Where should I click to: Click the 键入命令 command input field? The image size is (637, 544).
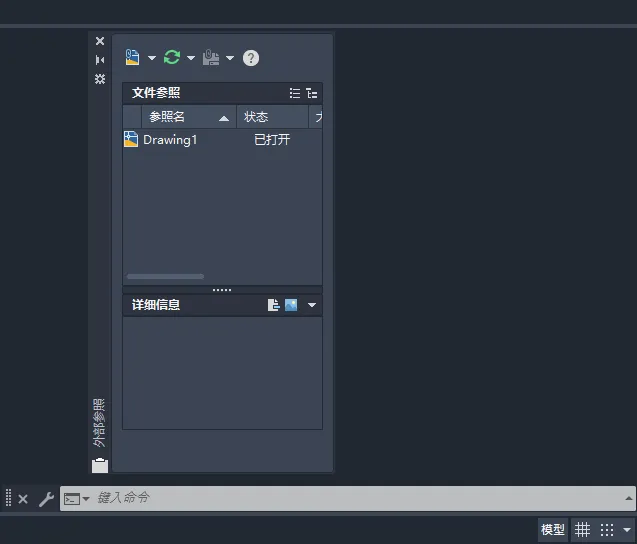point(347,498)
